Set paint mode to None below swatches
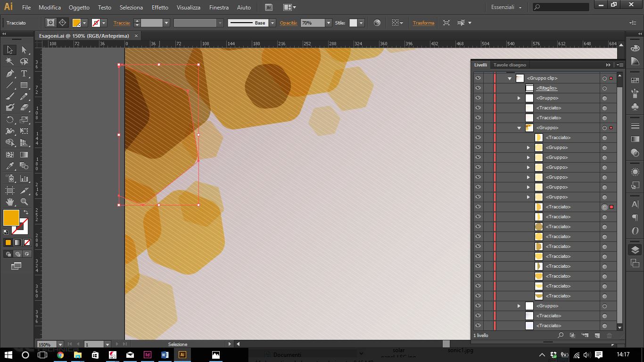The image size is (644, 362). click(x=27, y=242)
